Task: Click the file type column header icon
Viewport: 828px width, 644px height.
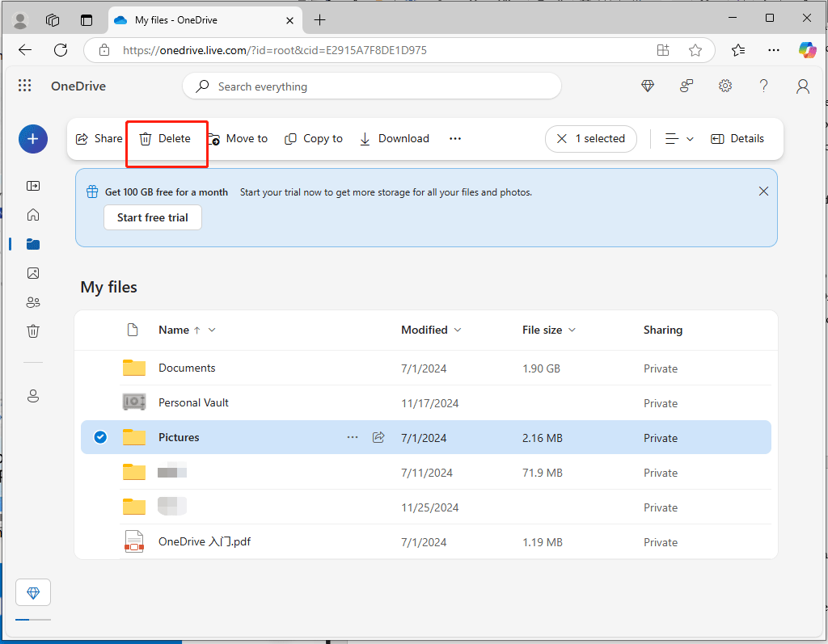Action: click(x=133, y=330)
